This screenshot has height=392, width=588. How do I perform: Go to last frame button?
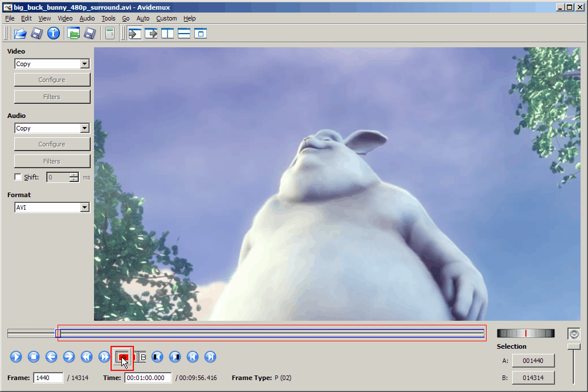[210, 357]
